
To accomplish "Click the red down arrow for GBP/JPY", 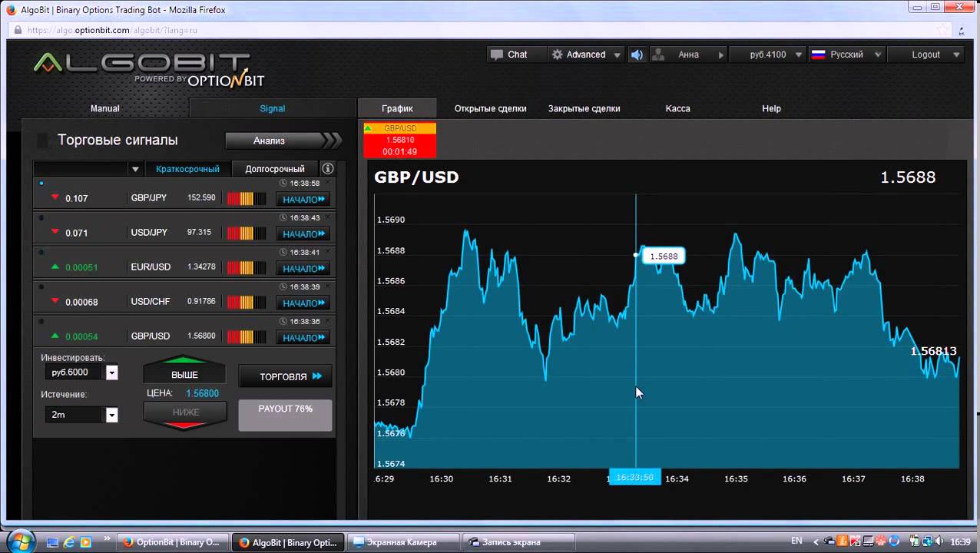I will pyautogui.click(x=55, y=197).
